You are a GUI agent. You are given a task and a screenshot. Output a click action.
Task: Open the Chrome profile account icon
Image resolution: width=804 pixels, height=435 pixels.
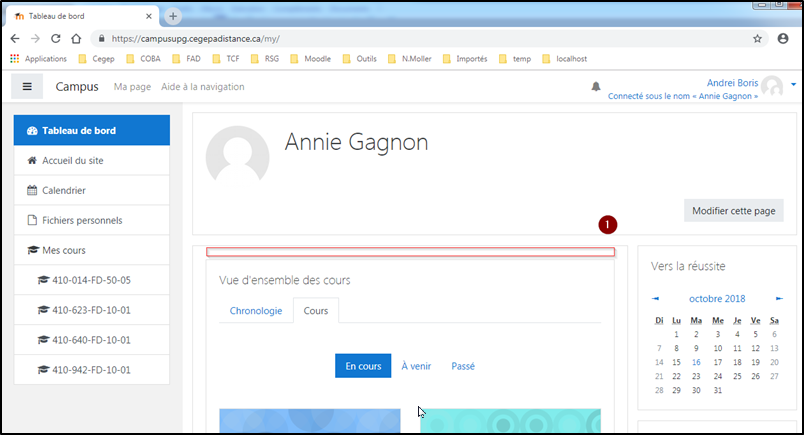(x=783, y=39)
